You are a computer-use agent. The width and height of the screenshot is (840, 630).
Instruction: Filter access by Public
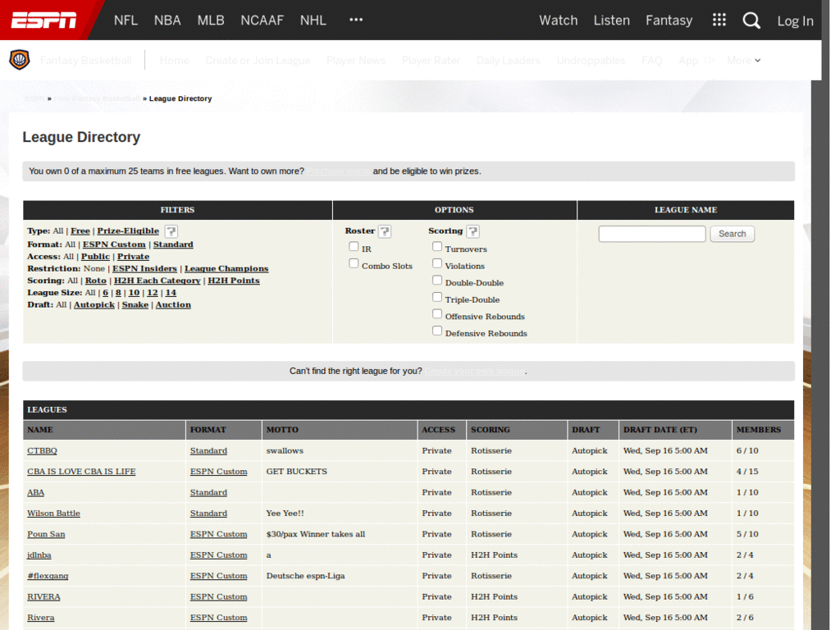pos(95,257)
